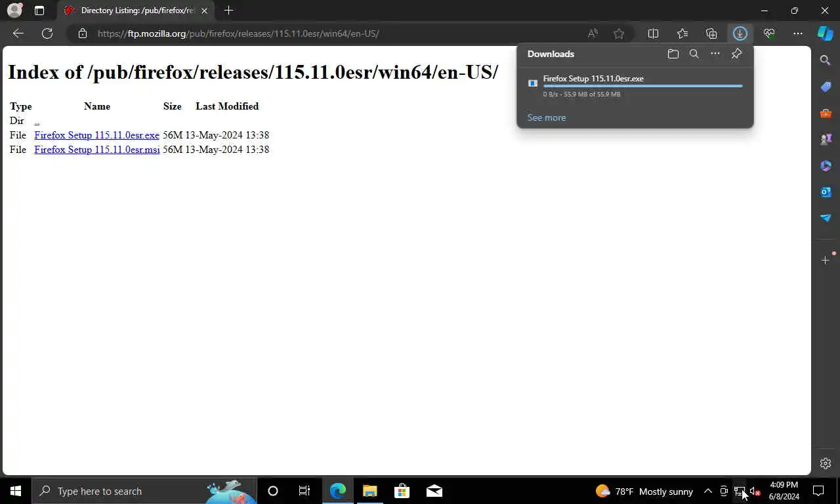840x504 pixels.
Task: Open Task View on taskbar
Action: tap(304, 491)
